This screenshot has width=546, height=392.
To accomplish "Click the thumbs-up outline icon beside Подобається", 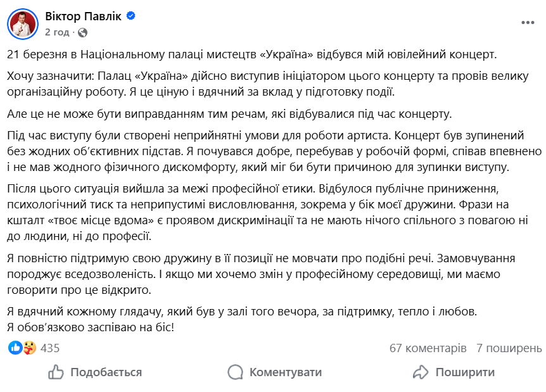I will (56, 372).
